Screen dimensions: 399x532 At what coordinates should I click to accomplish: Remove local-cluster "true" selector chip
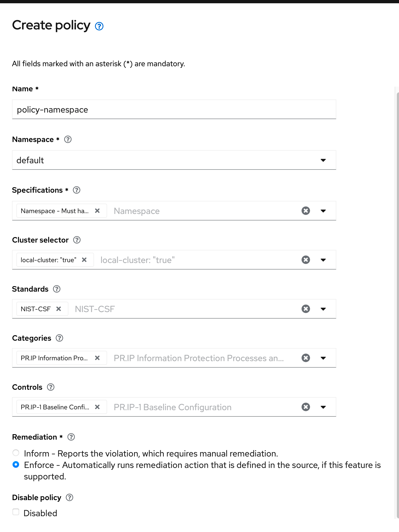(x=84, y=260)
